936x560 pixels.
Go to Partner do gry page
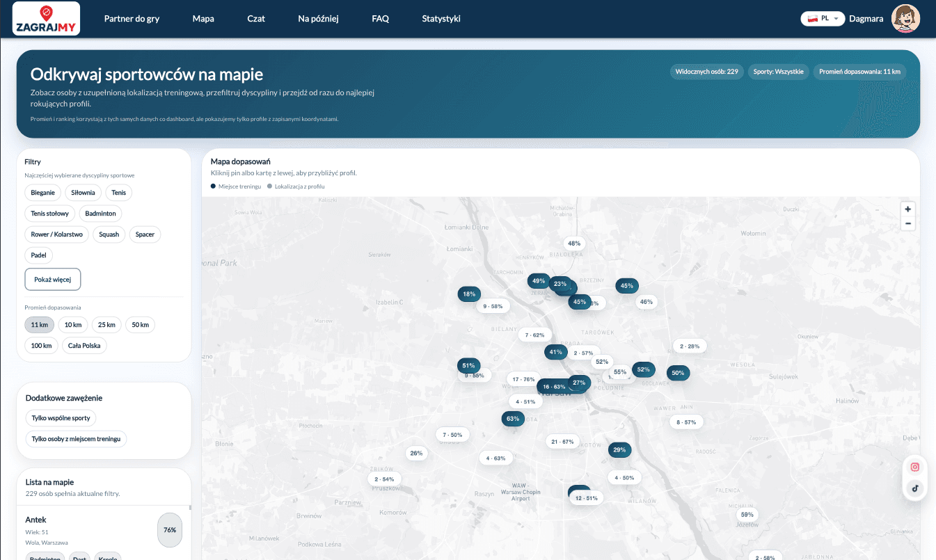(132, 19)
